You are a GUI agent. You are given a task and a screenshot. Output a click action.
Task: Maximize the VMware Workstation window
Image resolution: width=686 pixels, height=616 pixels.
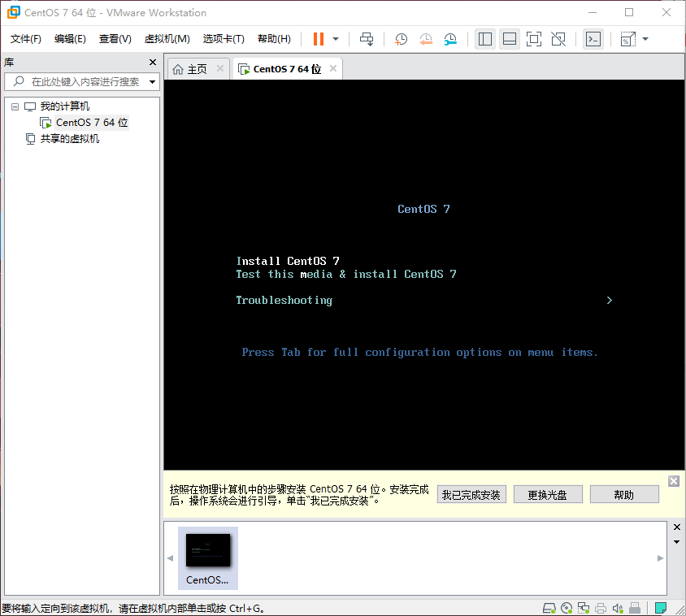pos(629,12)
